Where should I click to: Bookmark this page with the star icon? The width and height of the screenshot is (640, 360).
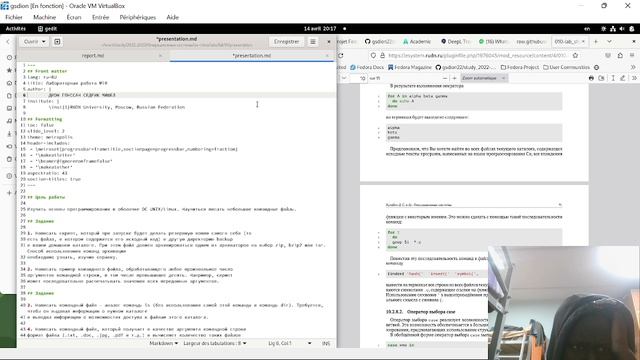(x=575, y=56)
